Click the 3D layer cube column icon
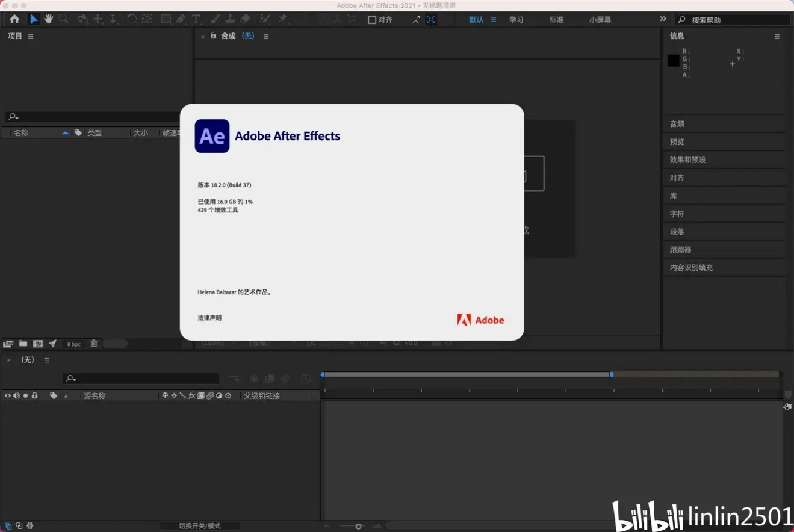This screenshot has height=532, width=794. coord(228,395)
